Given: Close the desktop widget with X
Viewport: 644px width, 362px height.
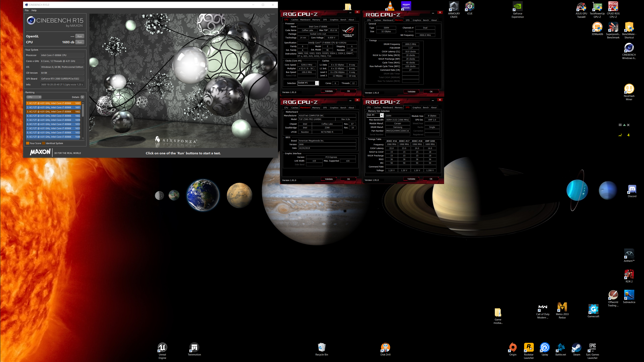Looking at the screenshot, I should coord(628,125).
